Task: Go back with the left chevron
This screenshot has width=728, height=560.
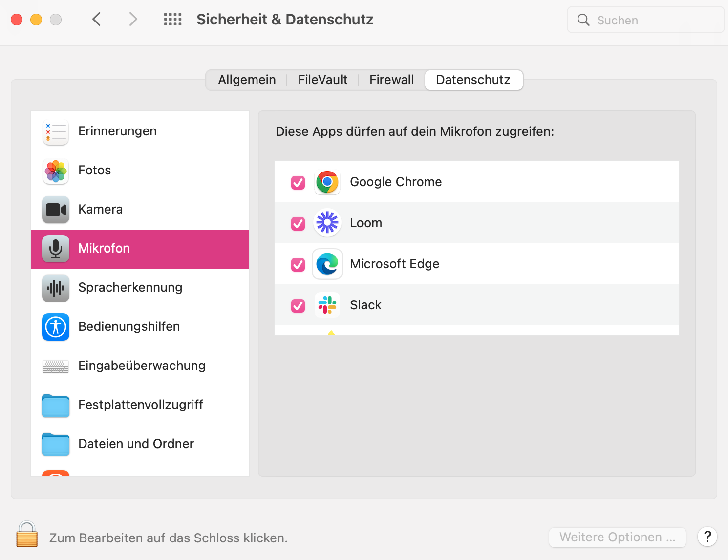Action: click(97, 19)
